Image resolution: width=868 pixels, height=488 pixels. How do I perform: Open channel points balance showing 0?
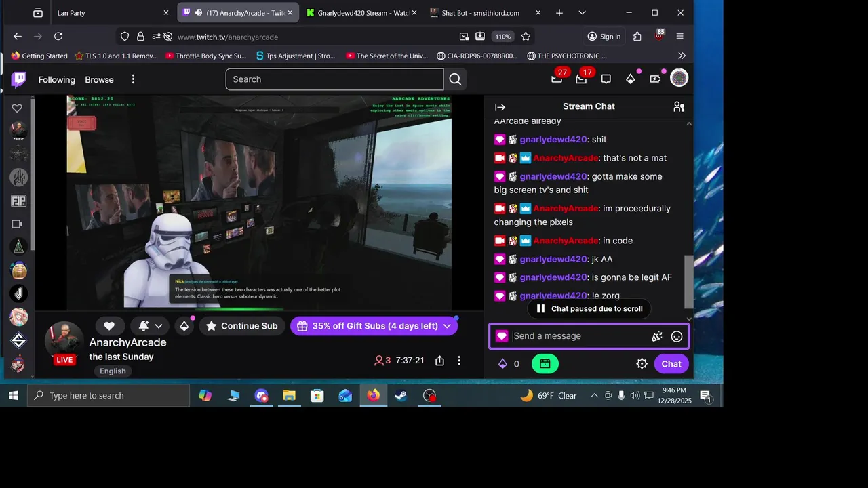pos(509,364)
